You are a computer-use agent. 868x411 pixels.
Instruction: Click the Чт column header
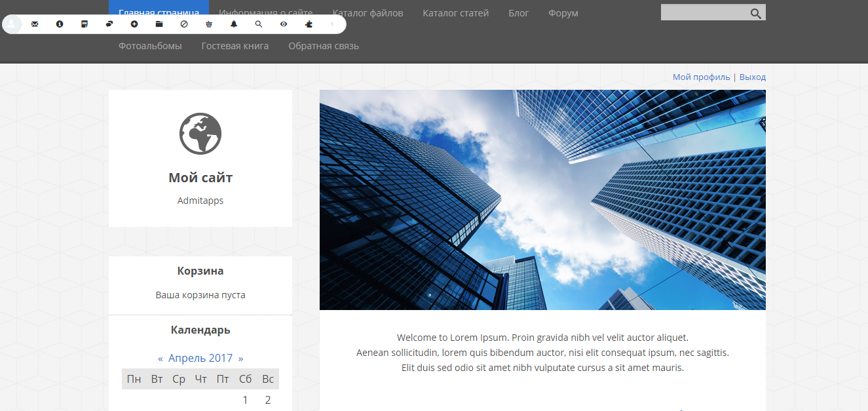pos(201,379)
